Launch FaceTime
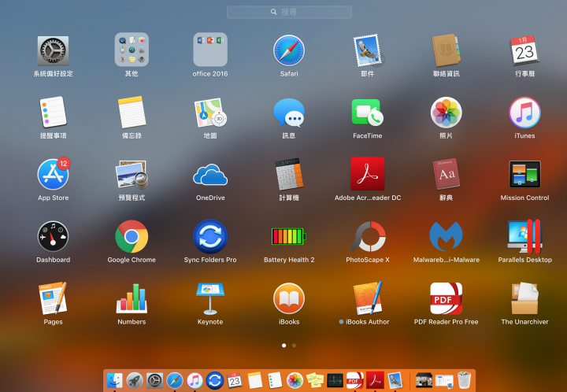567x392 pixels. coord(368,113)
